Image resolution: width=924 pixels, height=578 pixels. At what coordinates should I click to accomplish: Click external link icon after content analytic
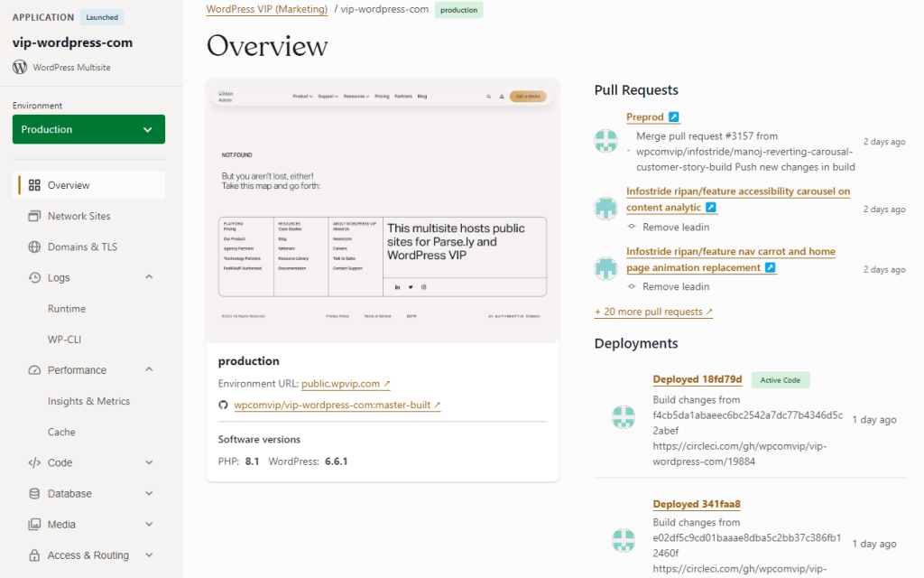711,207
